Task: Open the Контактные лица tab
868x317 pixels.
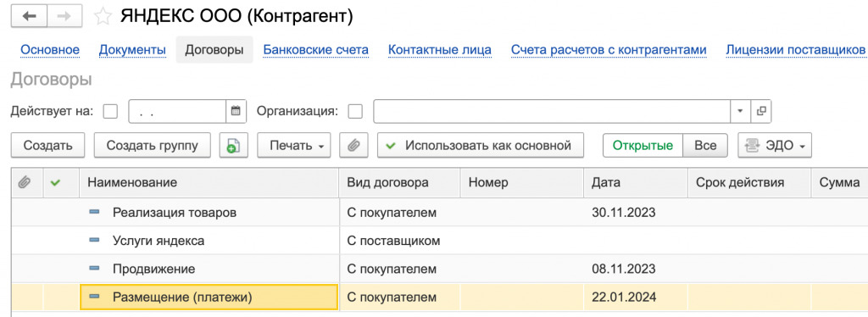Action: pos(440,50)
